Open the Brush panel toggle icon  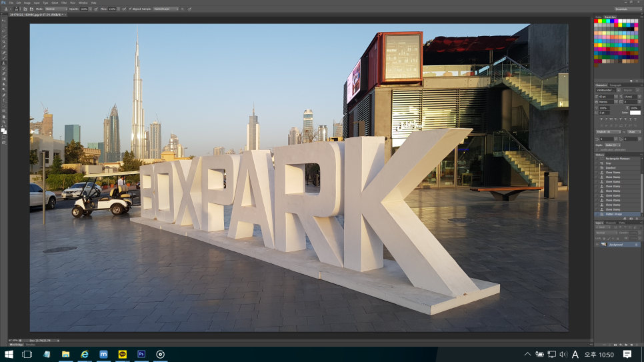pyautogui.click(x=25, y=9)
